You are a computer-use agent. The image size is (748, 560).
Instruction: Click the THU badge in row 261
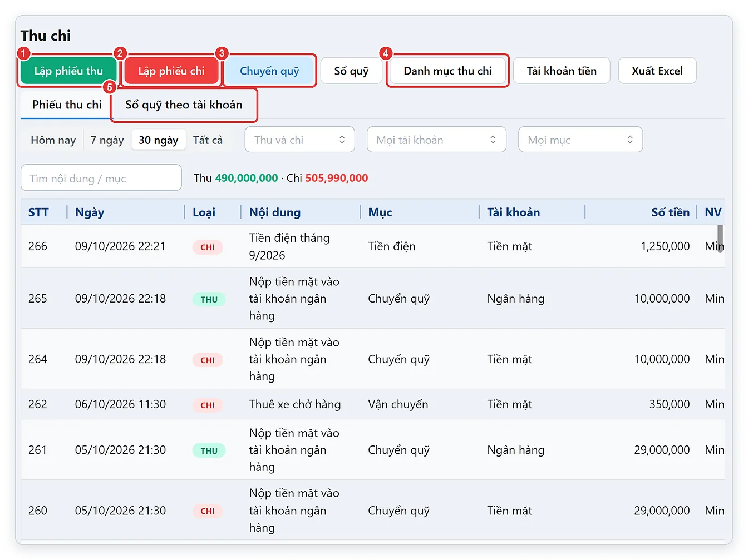coord(209,450)
